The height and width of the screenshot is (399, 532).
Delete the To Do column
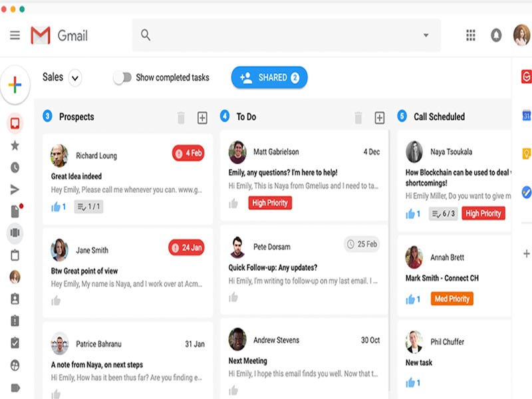click(x=358, y=118)
